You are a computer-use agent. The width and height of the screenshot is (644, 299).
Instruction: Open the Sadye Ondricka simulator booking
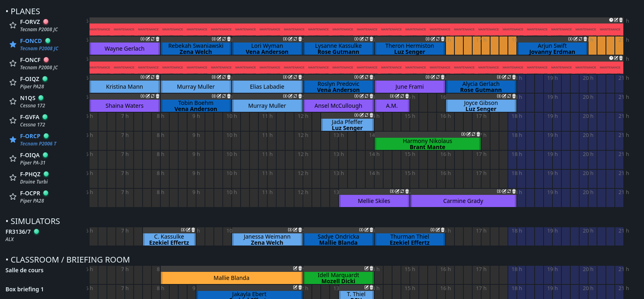[338, 239]
